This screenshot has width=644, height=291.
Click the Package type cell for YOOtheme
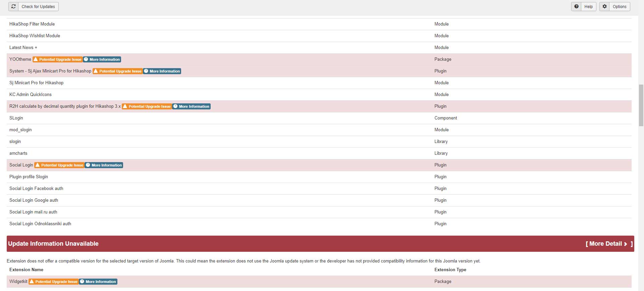pos(443,59)
